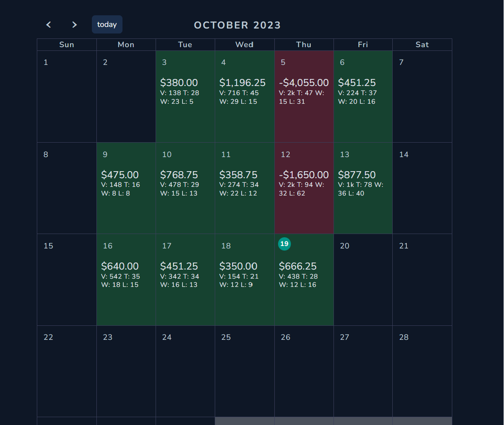
Task: Go to the previous month with the left chevron
Action: [x=48, y=25]
